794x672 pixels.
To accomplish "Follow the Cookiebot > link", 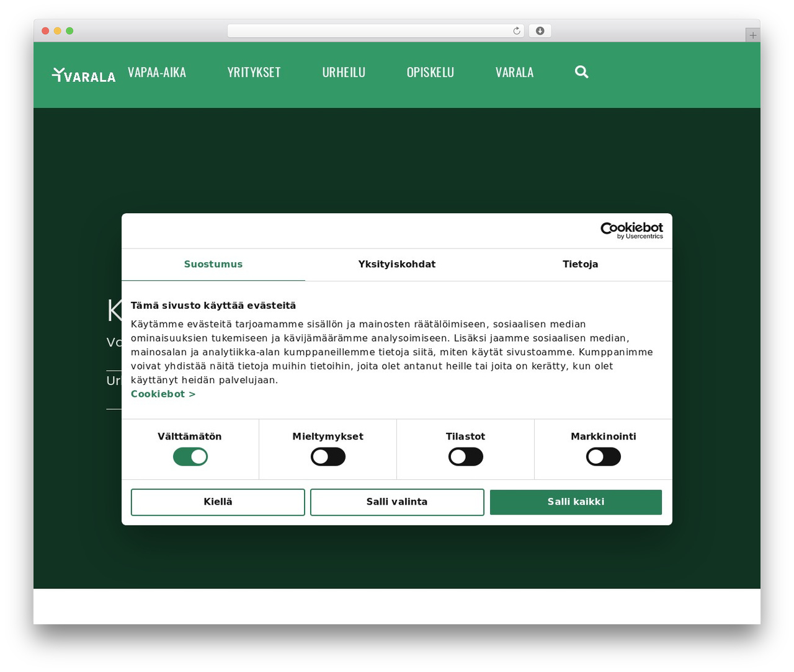I will pyautogui.click(x=163, y=394).
